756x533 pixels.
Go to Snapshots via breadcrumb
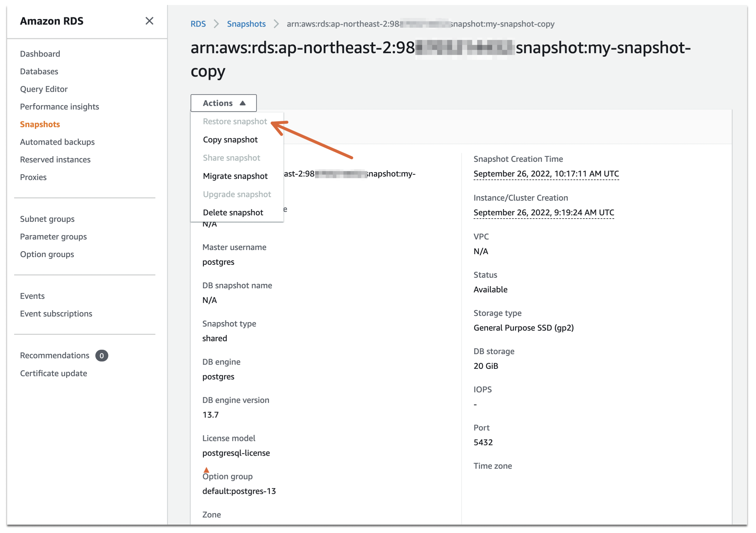pyautogui.click(x=246, y=24)
